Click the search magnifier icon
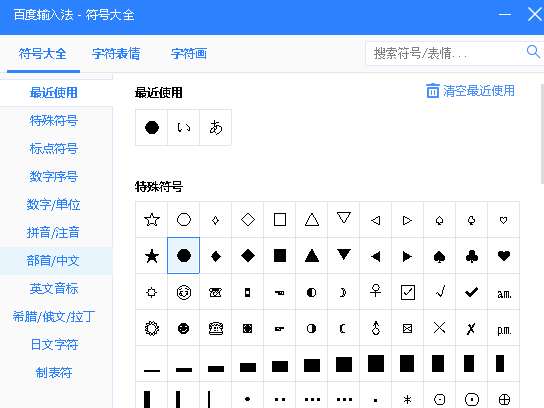 533,52
